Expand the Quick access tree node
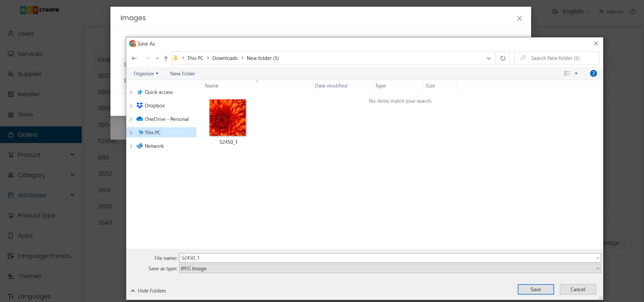 (x=131, y=92)
